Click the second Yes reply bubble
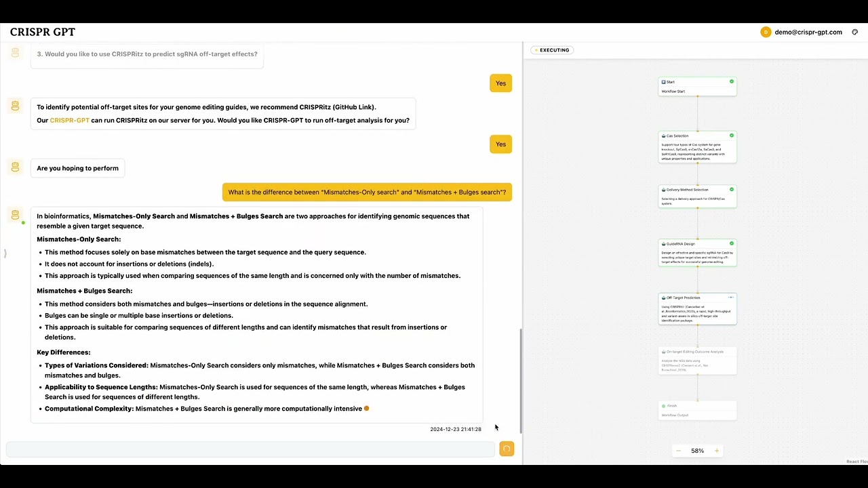 tap(500, 144)
